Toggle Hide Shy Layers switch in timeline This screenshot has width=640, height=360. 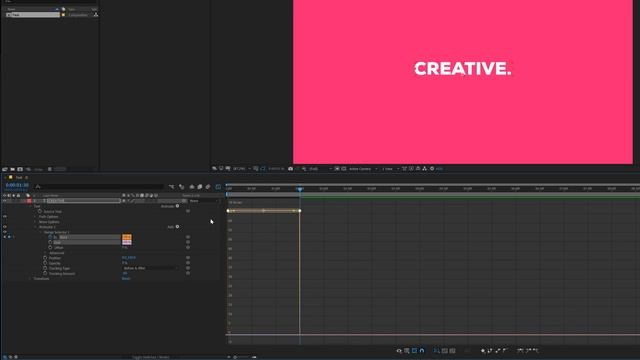point(191,187)
